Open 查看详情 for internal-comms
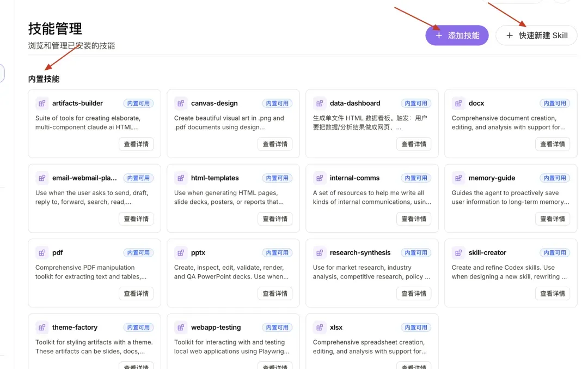588x369 pixels. pos(414,219)
